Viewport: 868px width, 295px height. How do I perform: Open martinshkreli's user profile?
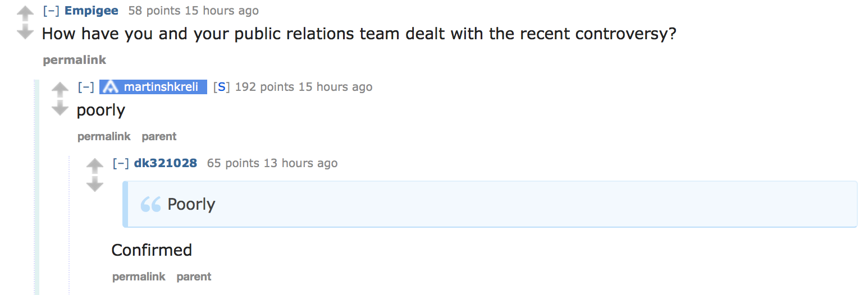[161, 87]
